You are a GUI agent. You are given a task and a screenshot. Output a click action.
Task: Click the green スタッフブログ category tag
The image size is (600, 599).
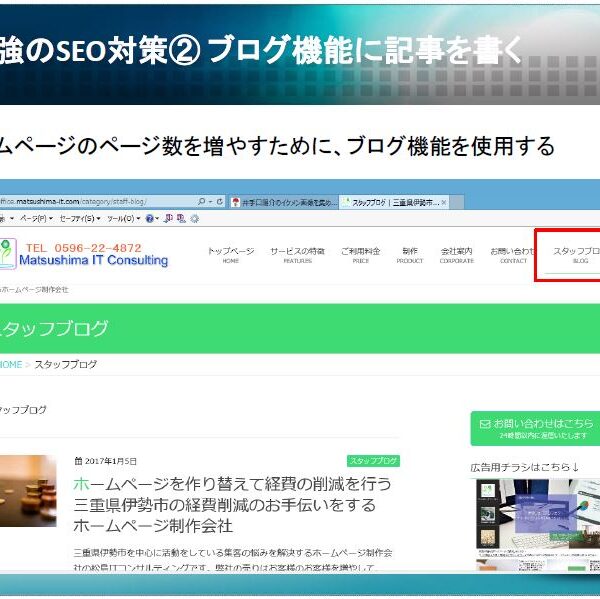click(x=373, y=461)
